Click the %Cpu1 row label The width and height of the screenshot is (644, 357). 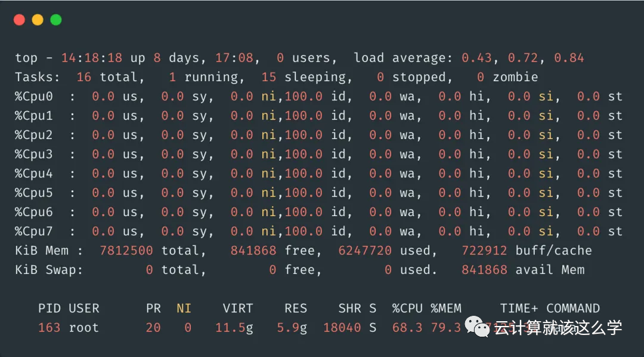click(x=34, y=116)
